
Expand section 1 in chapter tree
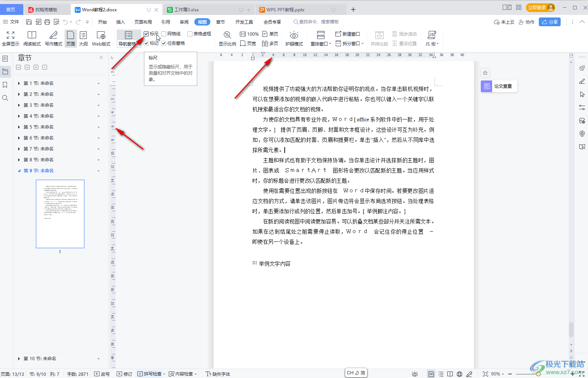coord(19,83)
